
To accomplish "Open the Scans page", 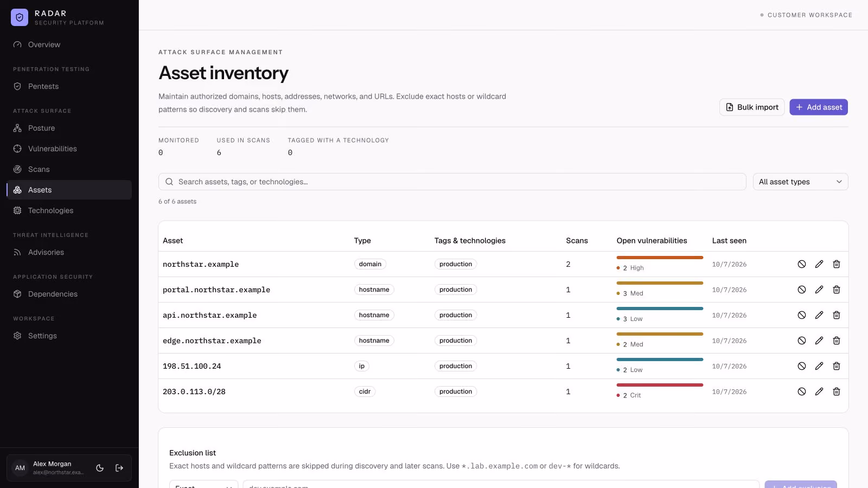I will [69, 169].
